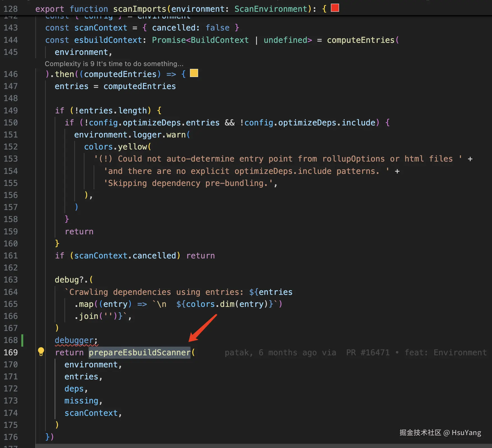Click the yellow lightbulb quick-fix icon
This screenshot has height=448, width=492.
click(x=41, y=352)
